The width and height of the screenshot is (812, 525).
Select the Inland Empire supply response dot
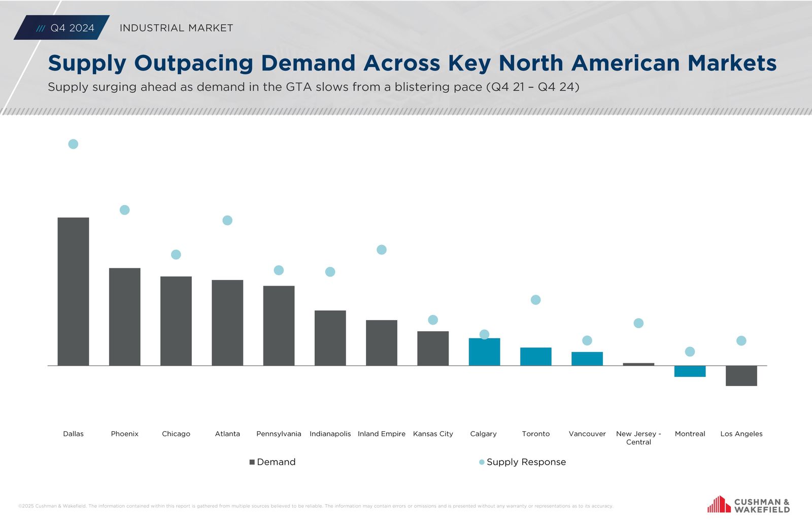click(382, 250)
